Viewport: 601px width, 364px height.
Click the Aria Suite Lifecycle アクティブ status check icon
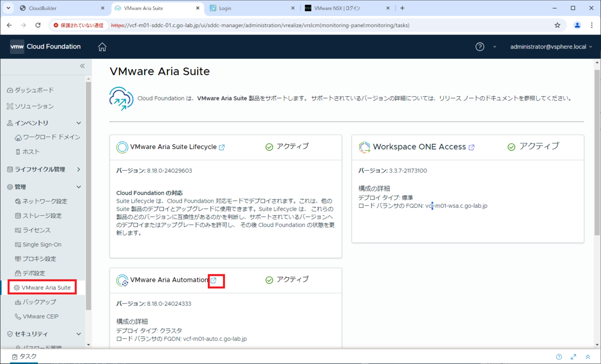(x=269, y=147)
